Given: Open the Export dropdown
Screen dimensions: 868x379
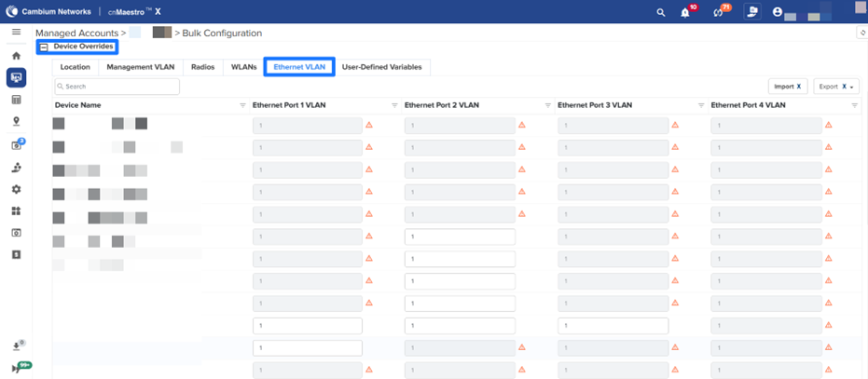Looking at the screenshot, I should coord(835,86).
